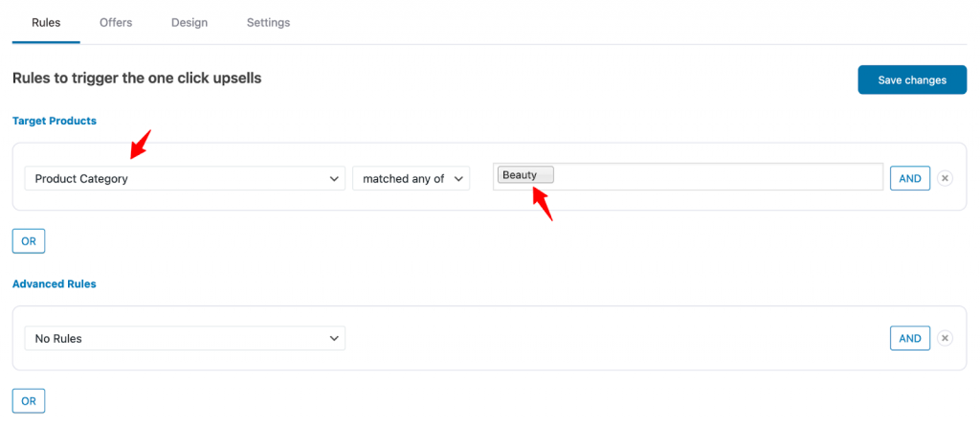This screenshot has height=428, width=980.
Task: Click the Advanced Rules section heading
Action: (x=55, y=283)
